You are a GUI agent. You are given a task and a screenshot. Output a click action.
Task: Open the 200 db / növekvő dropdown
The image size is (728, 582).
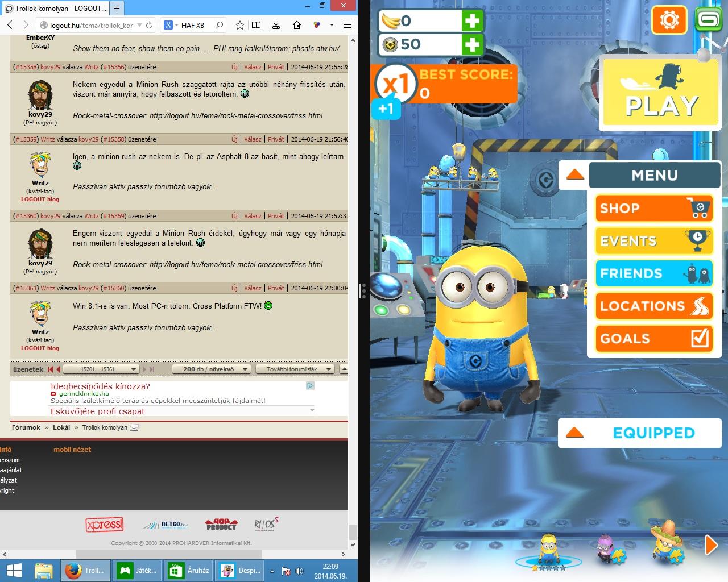coord(212,369)
